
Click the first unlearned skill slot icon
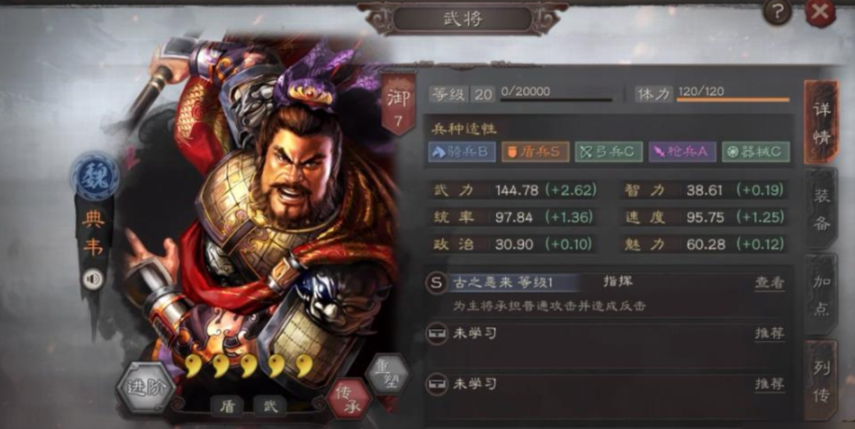click(x=436, y=333)
